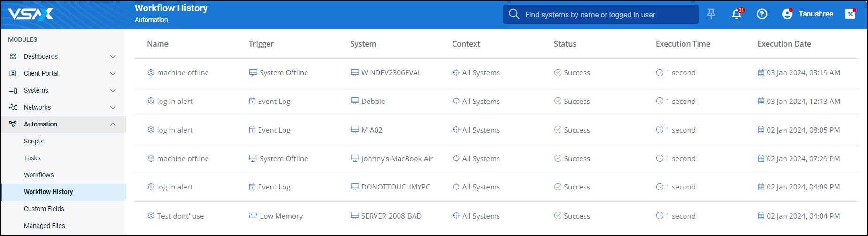Viewport: 868px width, 236px height.
Task: Click 1 second in the DONOTTOUCHMYPC row
Action: point(681,187)
